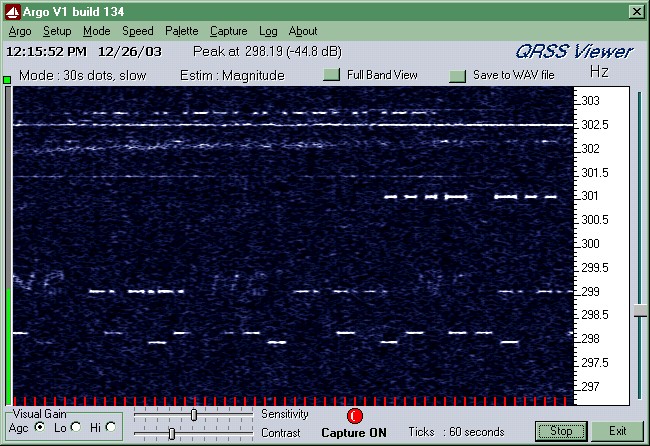Open the Speed menu
Image resolution: width=650 pixels, height=446 pixels.
(x=137, y=31)
